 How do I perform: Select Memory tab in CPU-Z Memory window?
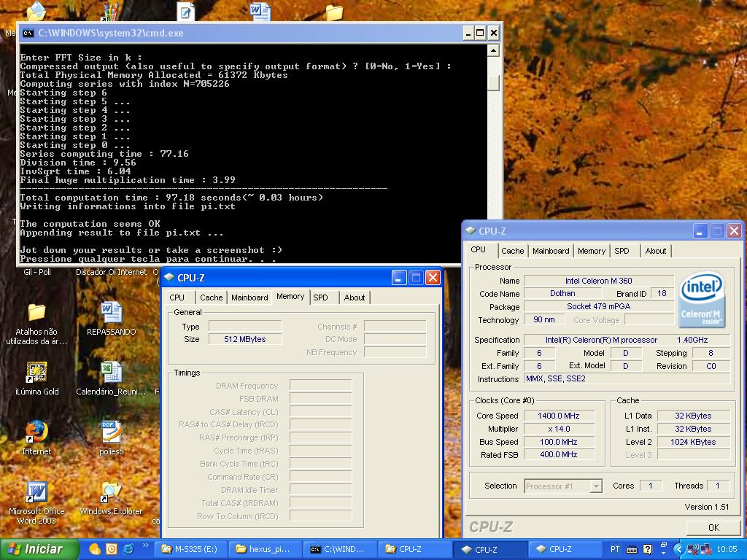(290, 297)
